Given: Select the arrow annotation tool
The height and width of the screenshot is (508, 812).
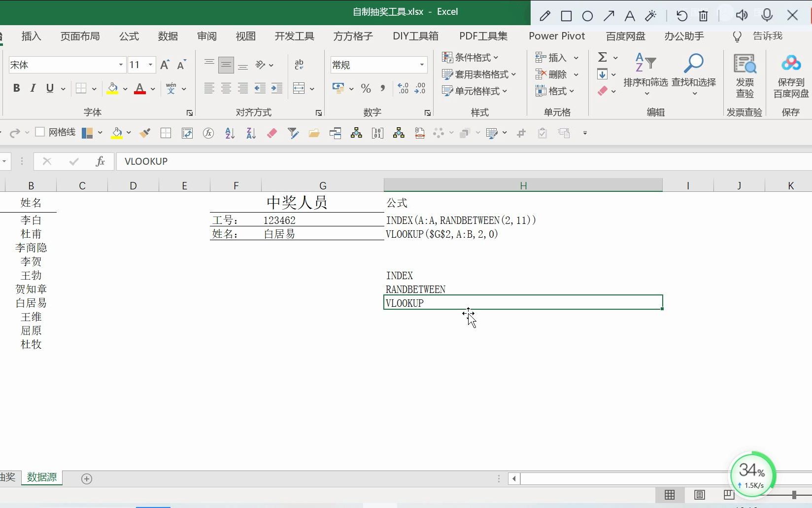Looking at the screenshot, I should 609,16.
